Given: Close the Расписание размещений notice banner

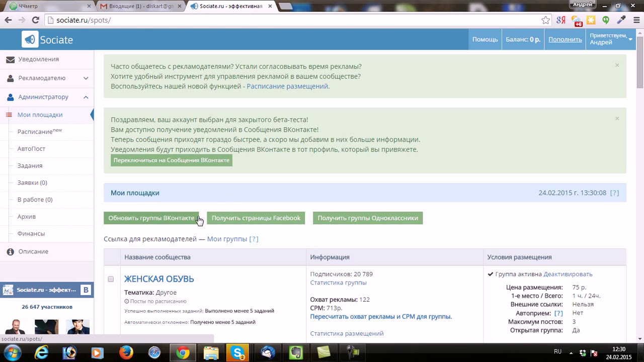Looking at the screenshot, I should 617,65.
